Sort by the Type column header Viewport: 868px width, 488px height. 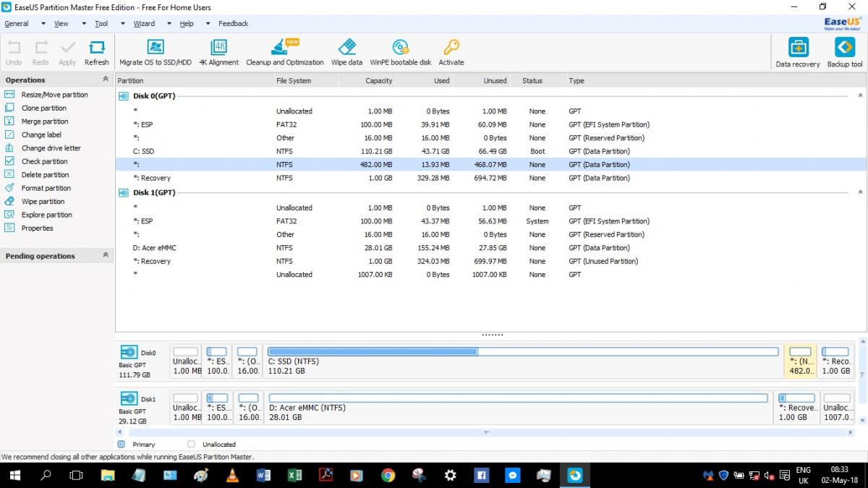click(x=576, y=81)
